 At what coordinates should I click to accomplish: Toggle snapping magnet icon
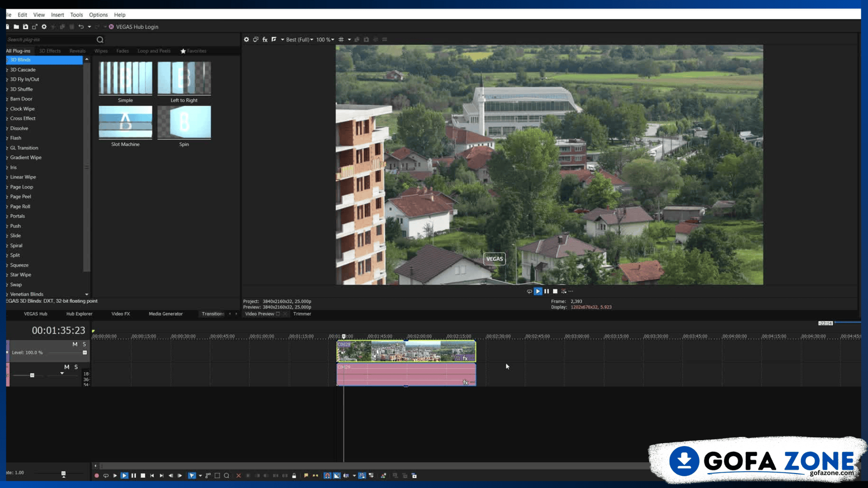pyautogui.click(x=327, y=476)
